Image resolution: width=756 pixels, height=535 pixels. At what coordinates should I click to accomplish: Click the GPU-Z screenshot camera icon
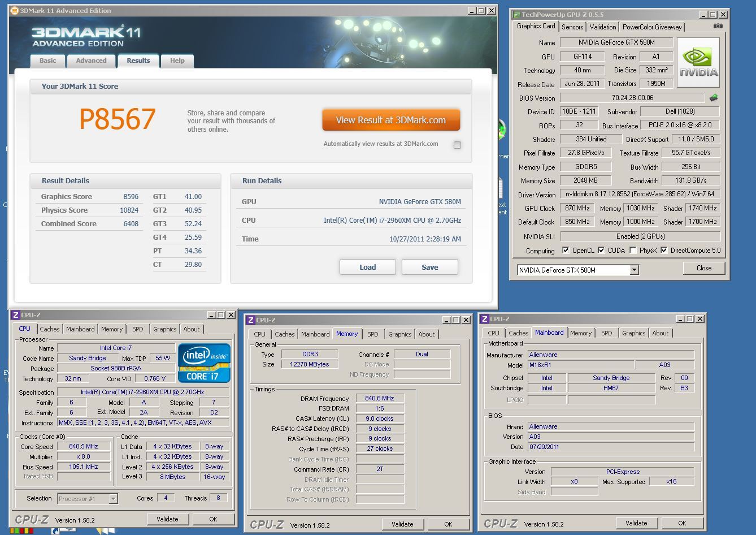pos(718,26)
